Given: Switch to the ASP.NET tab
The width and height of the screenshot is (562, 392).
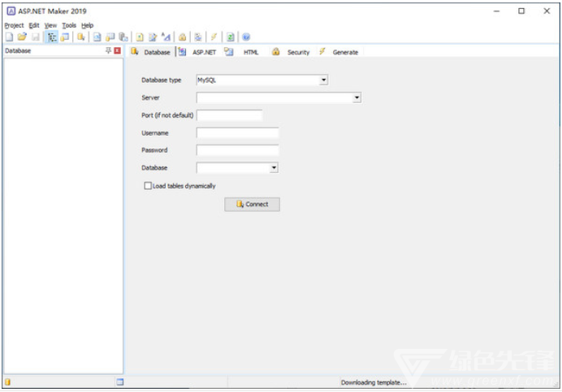Looking at the screenshot, I should click(198, 52).
